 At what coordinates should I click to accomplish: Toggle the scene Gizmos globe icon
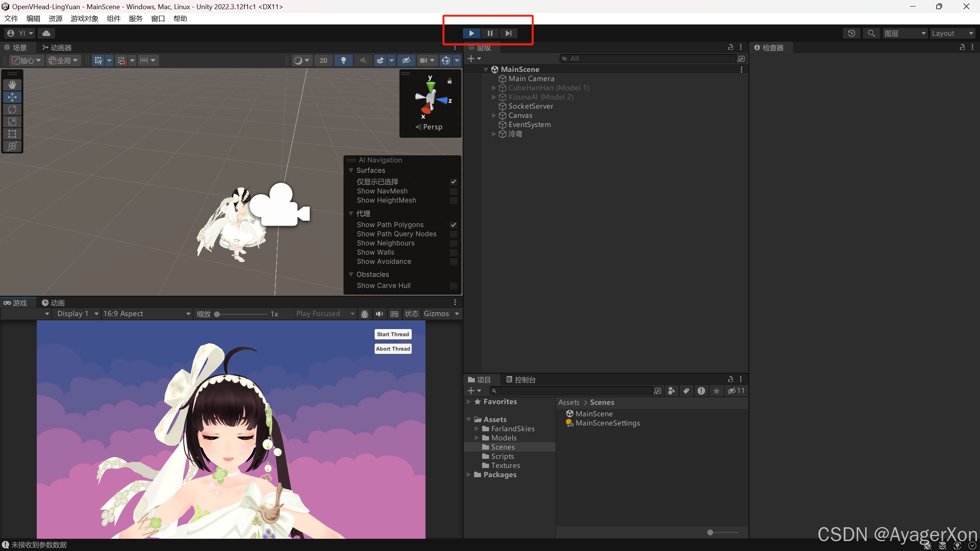445,60
